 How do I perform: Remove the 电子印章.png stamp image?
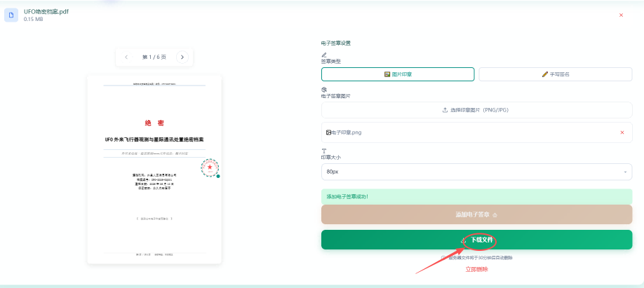pyautogui.click(x=622, y=132)
